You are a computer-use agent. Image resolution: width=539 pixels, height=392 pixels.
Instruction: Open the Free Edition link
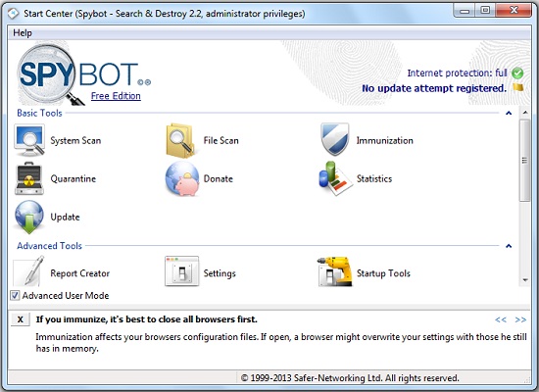pos(116,96)
